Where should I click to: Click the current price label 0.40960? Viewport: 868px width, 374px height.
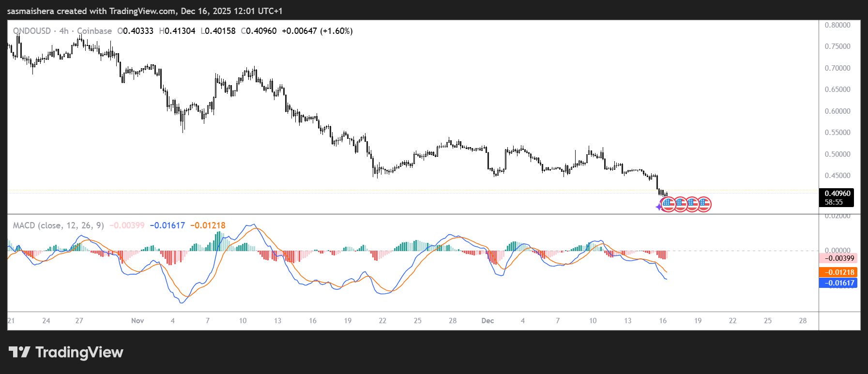(x=837, y=194)
